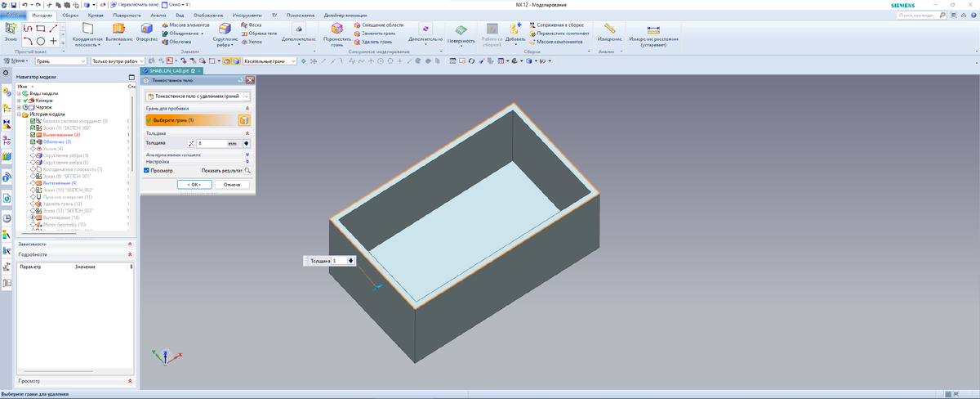980x399 pixels.
Task: Collapse the История модели tree node
Action: [x=19, y=114]
